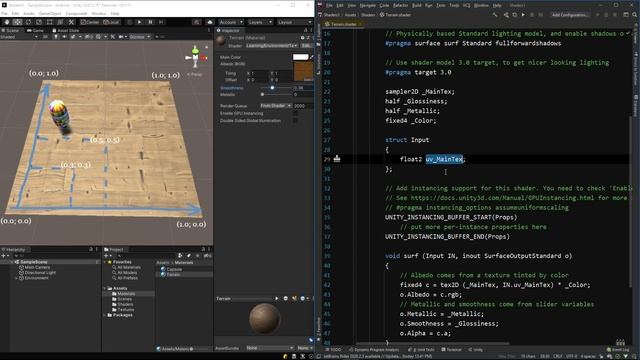Open Unity GameObject menu
Image resolution: width=640 pixels, height=360 pixels.
pyautogui.click(x=50, y=13)
